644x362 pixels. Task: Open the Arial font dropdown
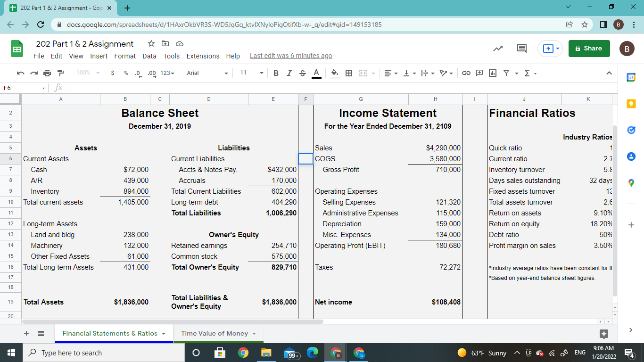tap(207, 73)
